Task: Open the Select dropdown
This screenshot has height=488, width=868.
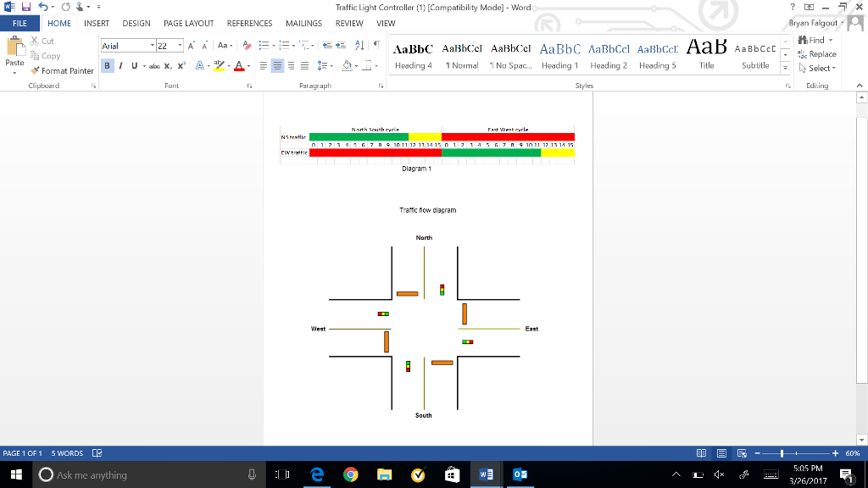Action: (817, 68)
